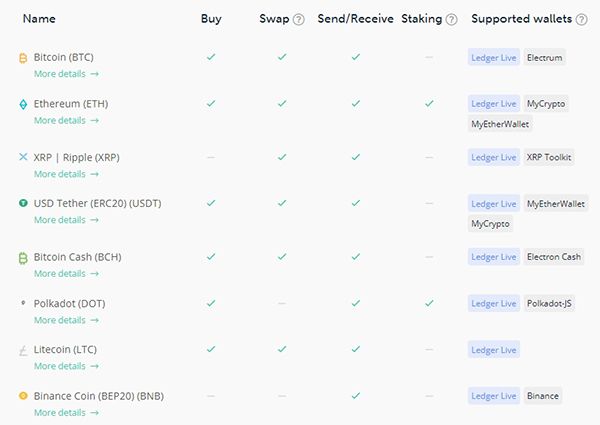Click the USD Tether green icon
The image size is (600, 425).
coord(23,203)
